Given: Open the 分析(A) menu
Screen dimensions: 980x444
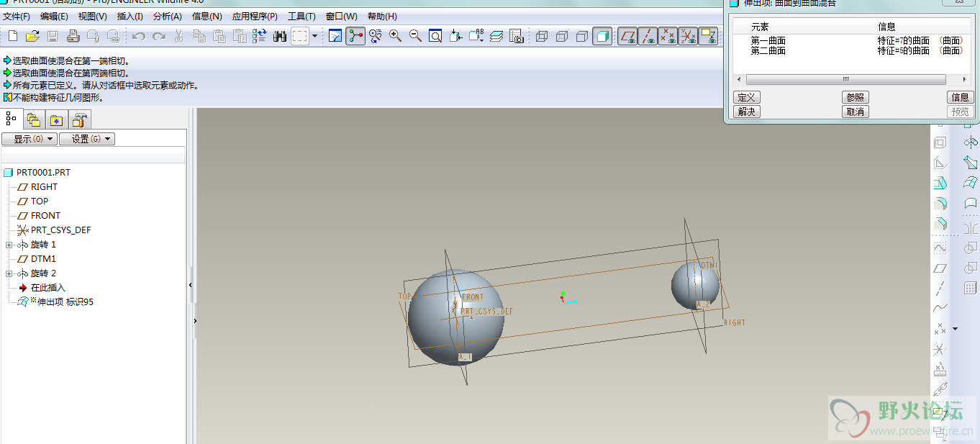Looking at the screenshot, I should (x=168, y=16).
